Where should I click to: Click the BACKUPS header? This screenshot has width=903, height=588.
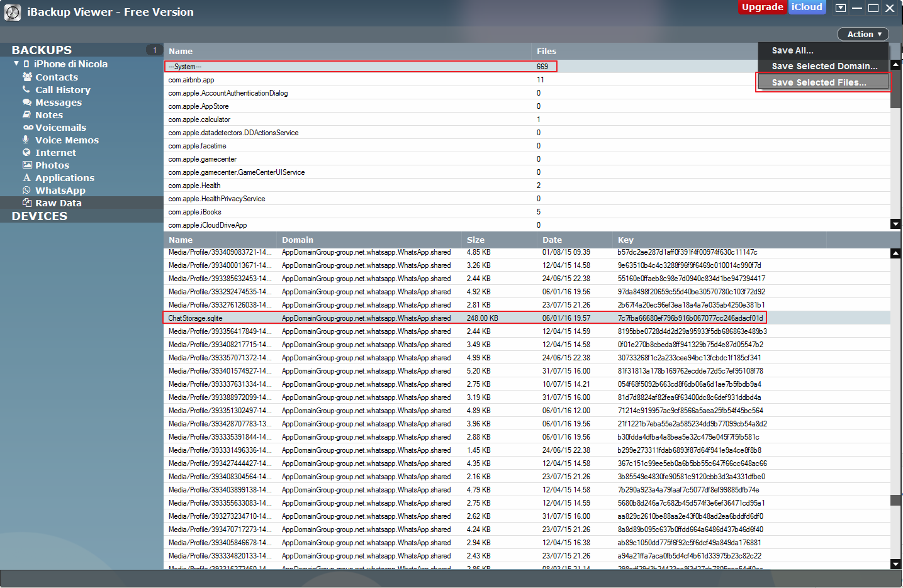(x=42, y=50)
